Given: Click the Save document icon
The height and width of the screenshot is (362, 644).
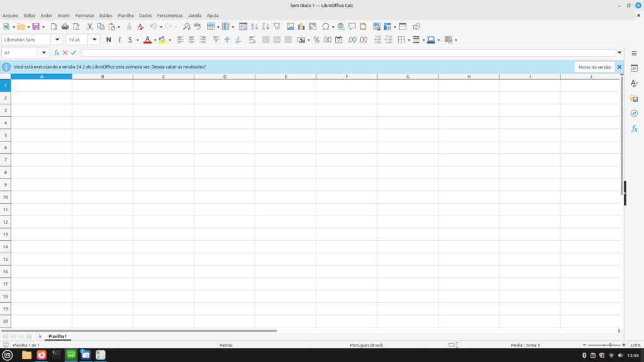Looking at the screenshot, I should click(35, 26).
